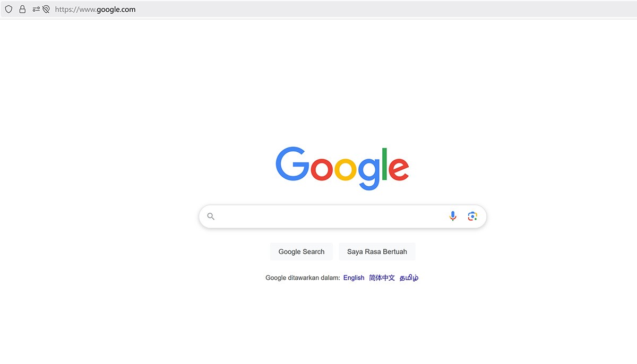Click the Google logo image
This screenshot has height=364, width=637.
tap(342, 168)
